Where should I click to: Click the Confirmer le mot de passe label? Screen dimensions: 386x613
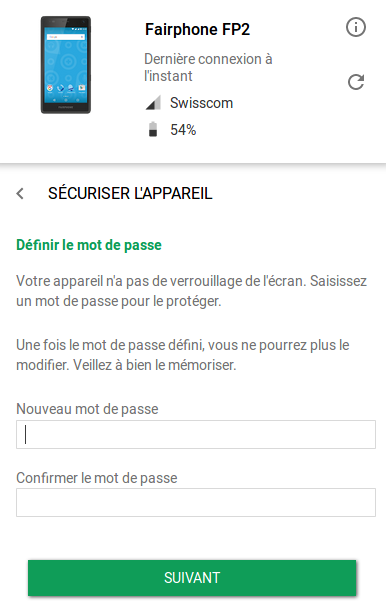coord(97,478)
